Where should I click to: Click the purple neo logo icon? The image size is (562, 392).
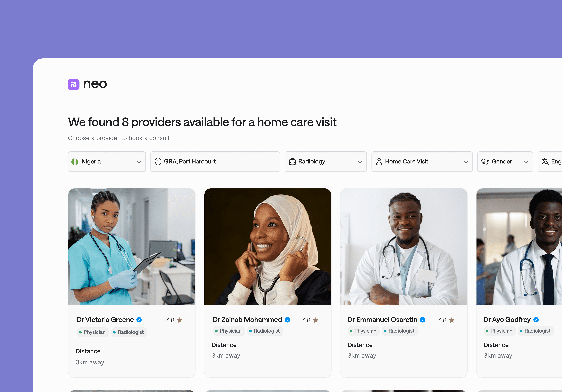pyautogui.click(x=74, y=84)
